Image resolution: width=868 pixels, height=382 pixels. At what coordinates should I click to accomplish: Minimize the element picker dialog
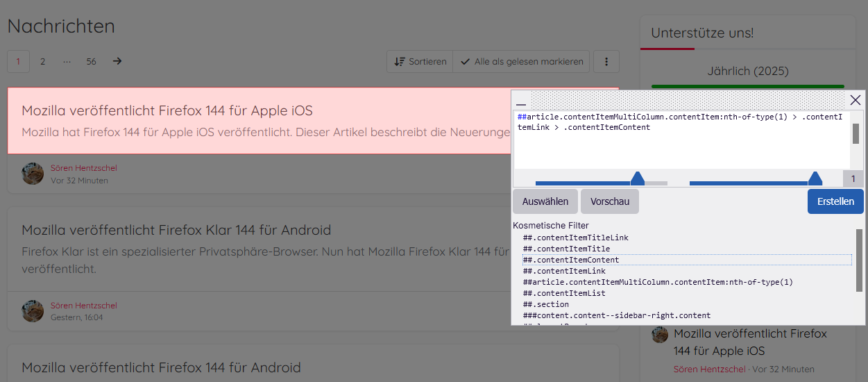point(521,101)
